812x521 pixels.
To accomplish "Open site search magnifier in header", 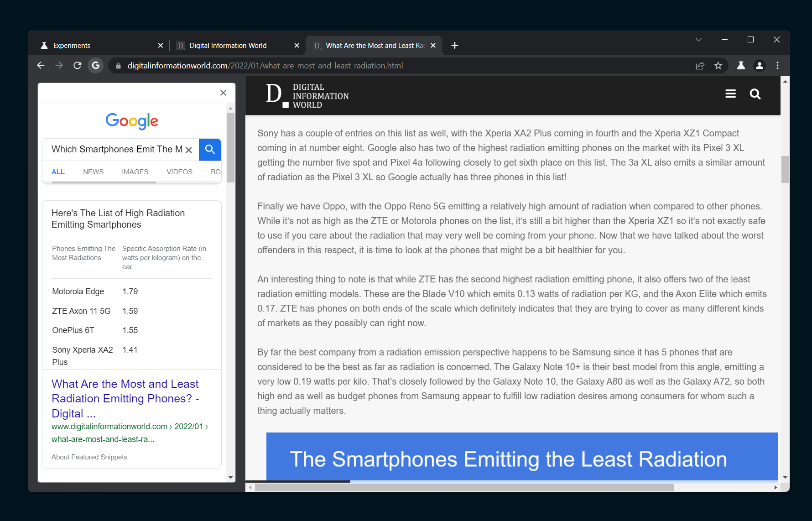I will click(755, 94).
